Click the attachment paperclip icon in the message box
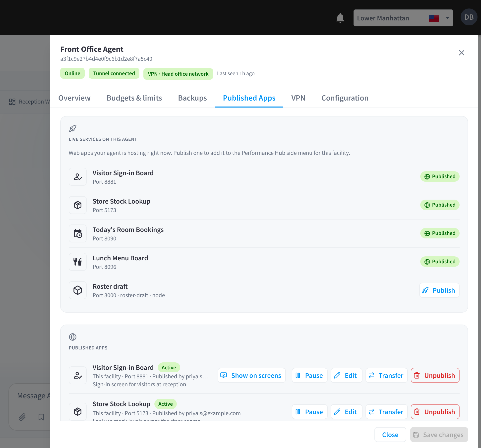481x448 pixels. click(x=22, y=417)
